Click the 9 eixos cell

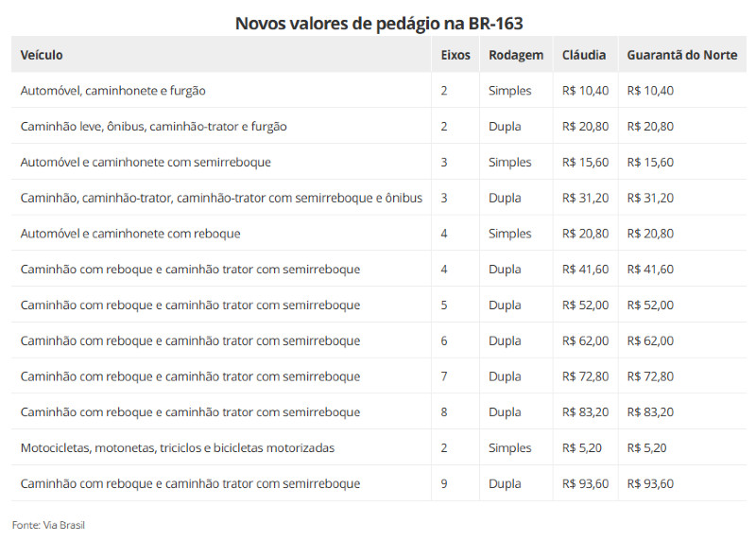click(x=443, y=483)
